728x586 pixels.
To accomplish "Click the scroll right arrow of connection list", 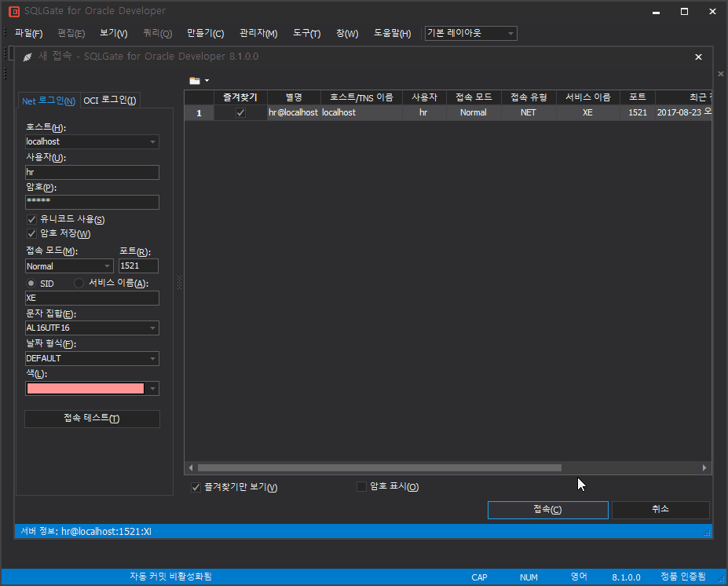I will [x=704, y=468].
